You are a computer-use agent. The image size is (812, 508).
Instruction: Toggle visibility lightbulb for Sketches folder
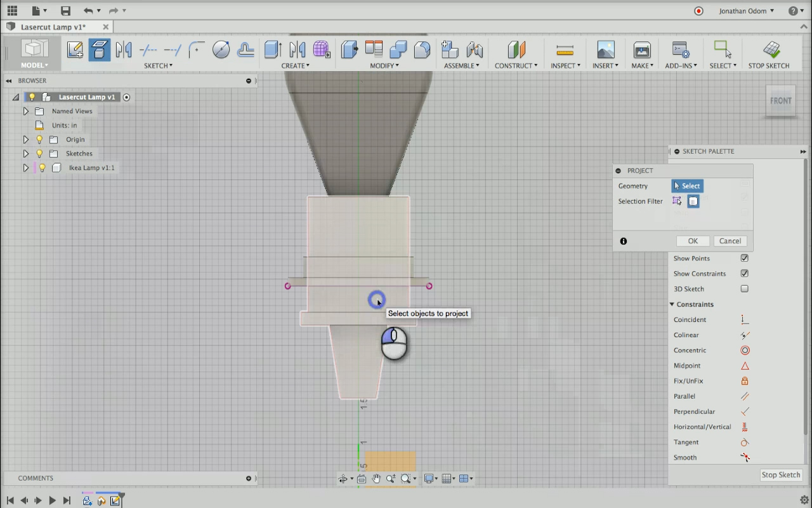pyautogui.click(x=39, y=154)
